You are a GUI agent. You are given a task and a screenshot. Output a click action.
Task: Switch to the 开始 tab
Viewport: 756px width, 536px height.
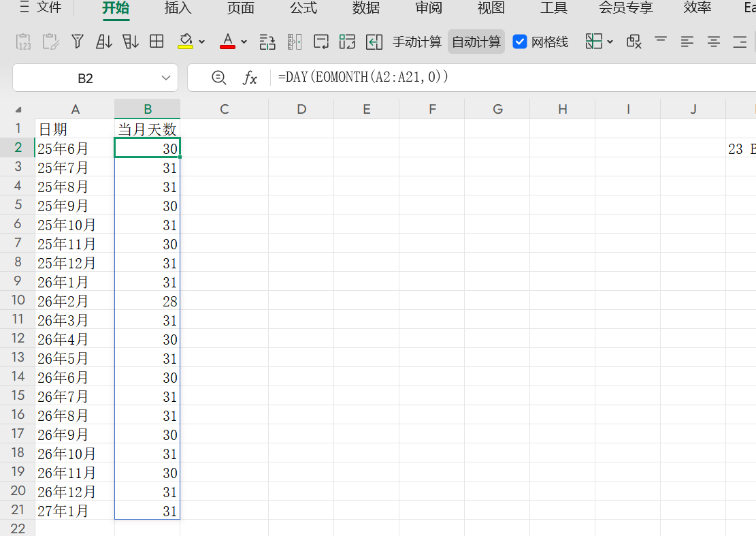116,7
